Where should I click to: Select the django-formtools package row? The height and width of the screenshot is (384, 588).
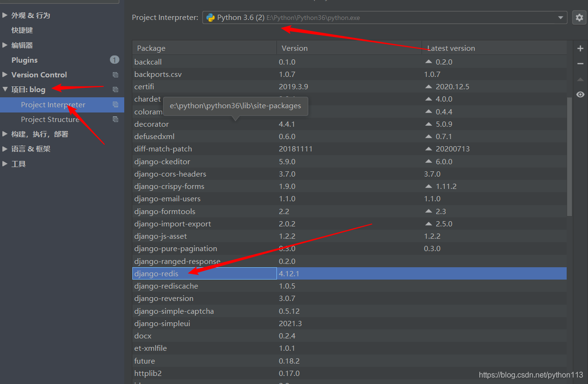(349, 211)
